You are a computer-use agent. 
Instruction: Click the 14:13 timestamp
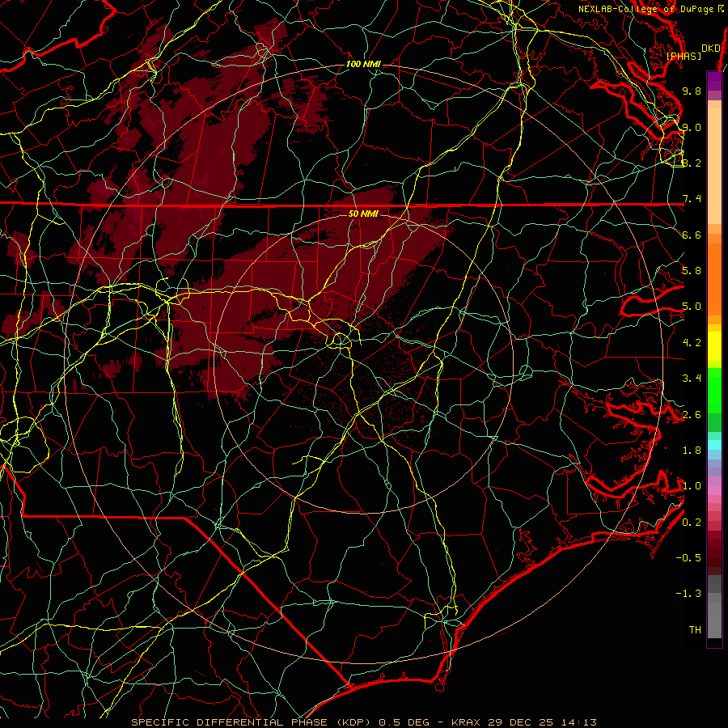pyautogui.click(x=580, y=722)
